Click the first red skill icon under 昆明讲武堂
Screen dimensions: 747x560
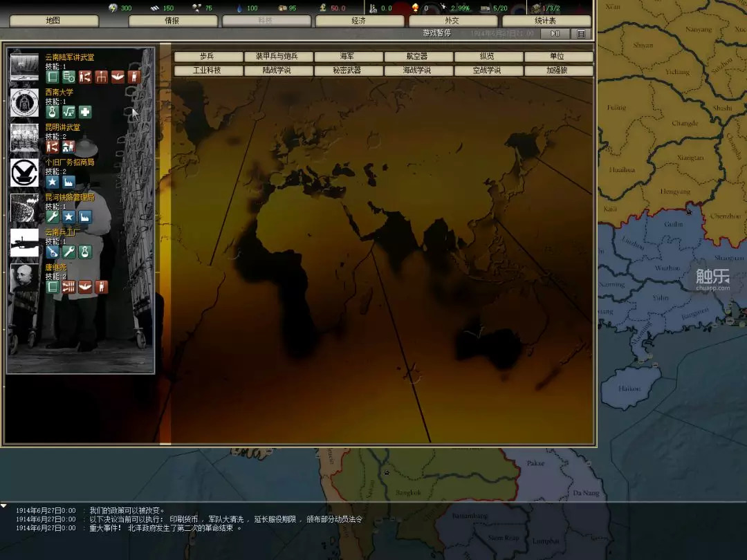pos(53,147)
